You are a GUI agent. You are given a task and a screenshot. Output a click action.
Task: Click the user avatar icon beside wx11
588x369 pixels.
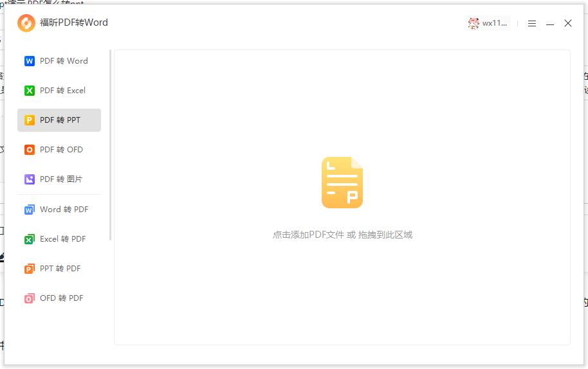[x=473, y=24]
